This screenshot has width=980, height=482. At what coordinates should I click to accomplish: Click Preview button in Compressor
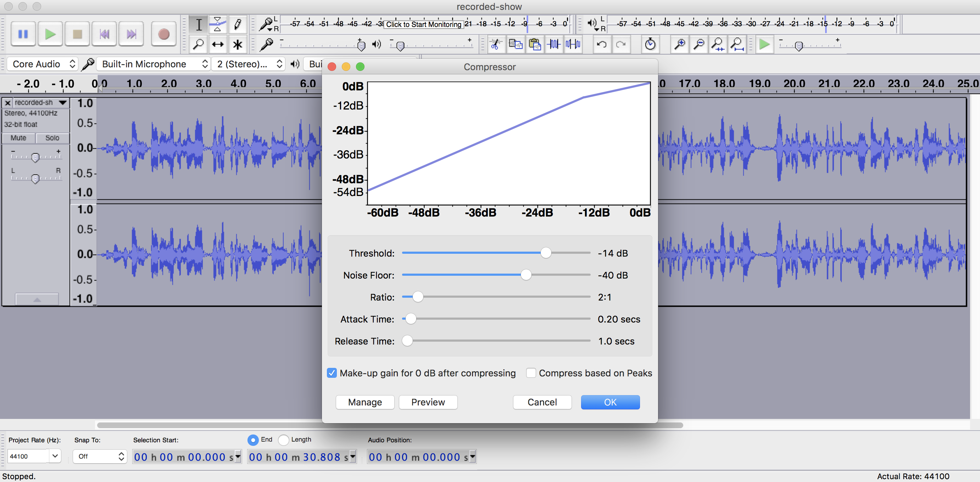coord(428,402)
